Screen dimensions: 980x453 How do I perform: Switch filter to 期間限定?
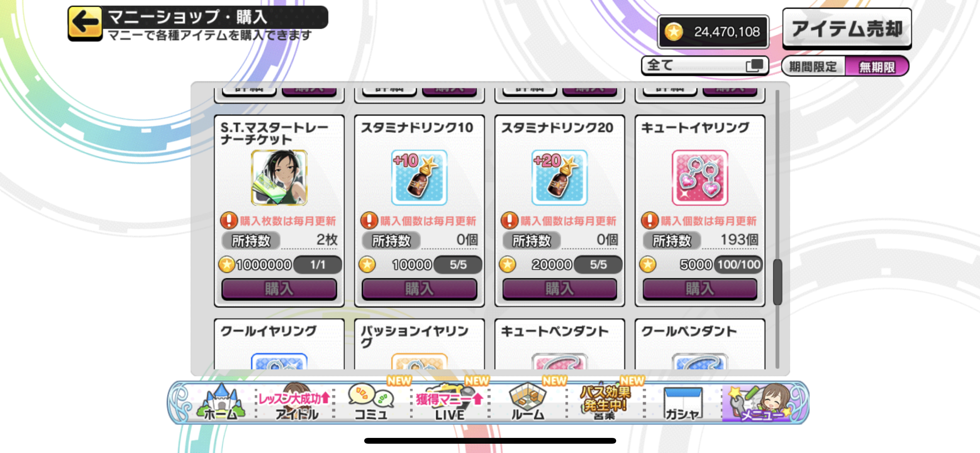(x=813, y=67)
